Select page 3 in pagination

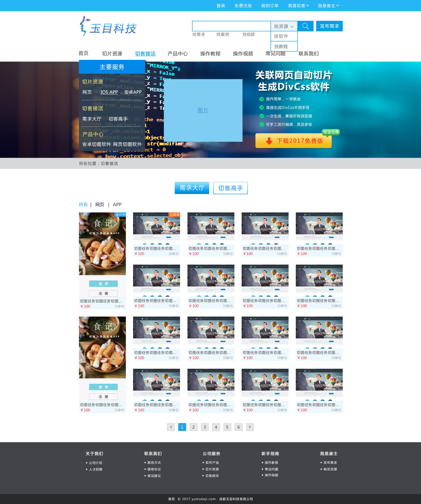coord(205,427)
